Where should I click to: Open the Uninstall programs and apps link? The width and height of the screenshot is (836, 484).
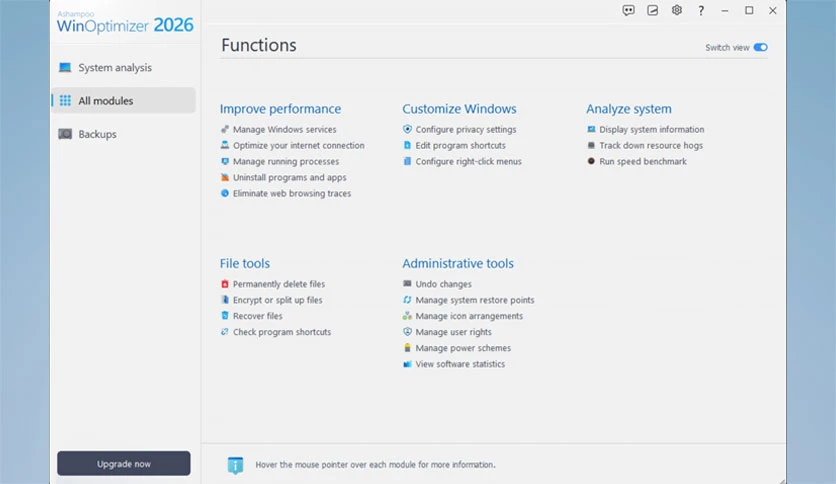(x=290, y=178)
